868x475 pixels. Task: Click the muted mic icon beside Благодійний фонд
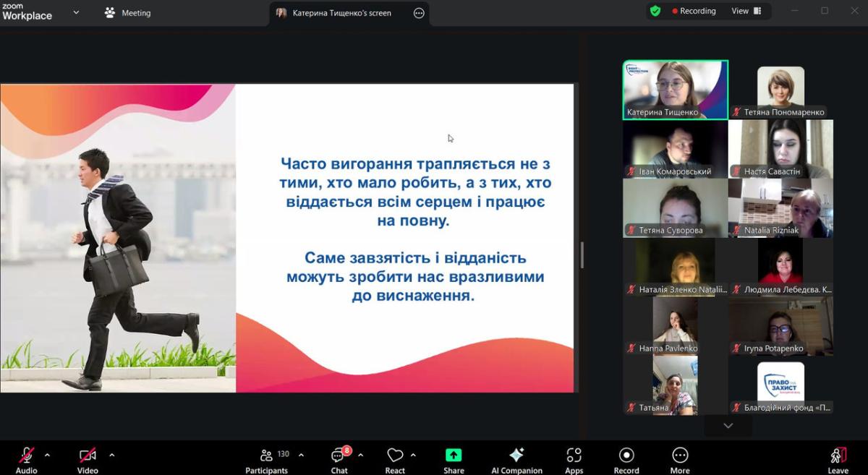pyautogui.click(x=736, y=408)
